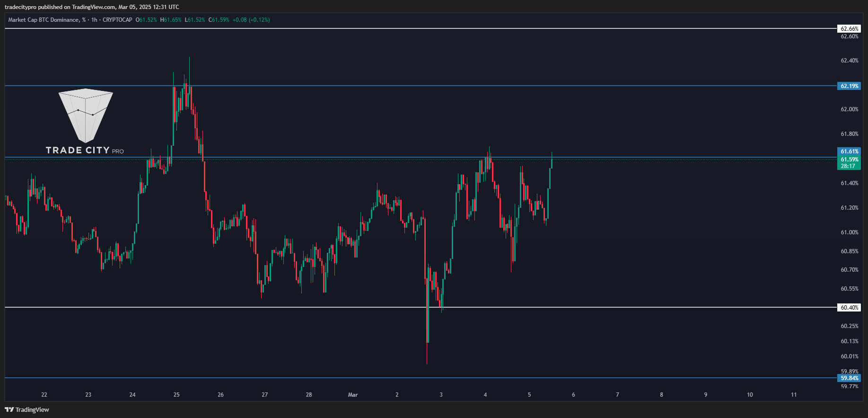Click the TradingView logo at bottom left
This screenshot has height=418, width=868.
click(27, 409)
